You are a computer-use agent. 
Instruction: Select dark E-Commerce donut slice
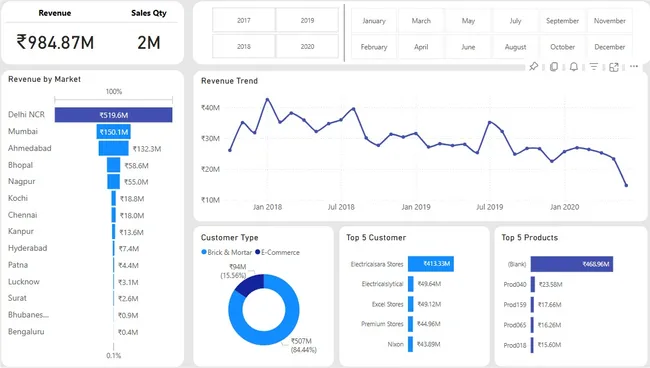[251, 284]
